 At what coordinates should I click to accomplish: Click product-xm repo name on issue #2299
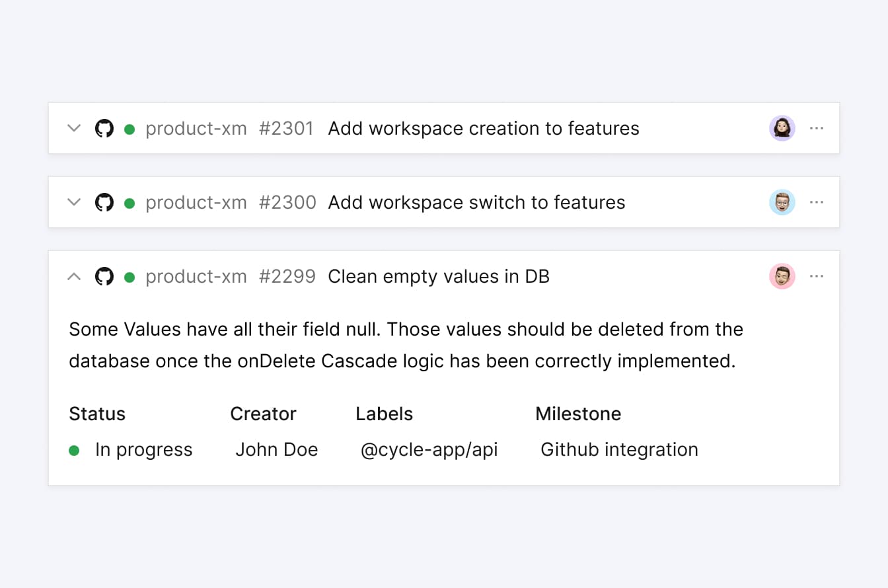[196, 276]
